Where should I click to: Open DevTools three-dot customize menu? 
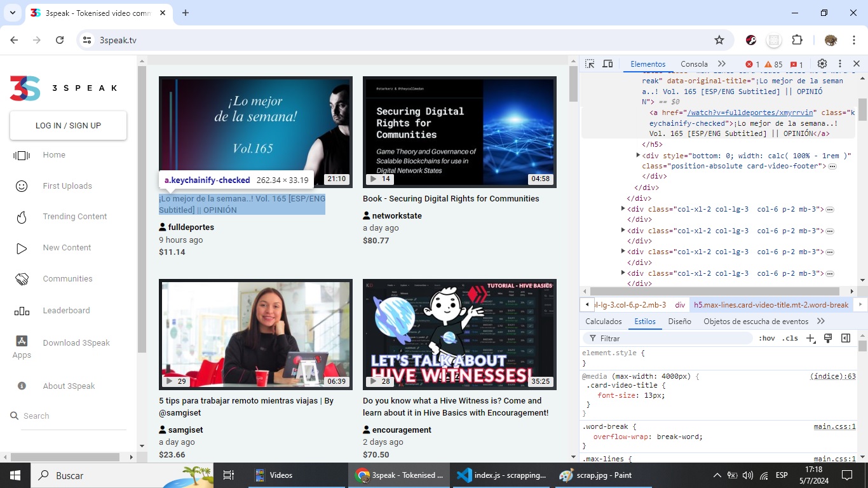tap(840, 64)
